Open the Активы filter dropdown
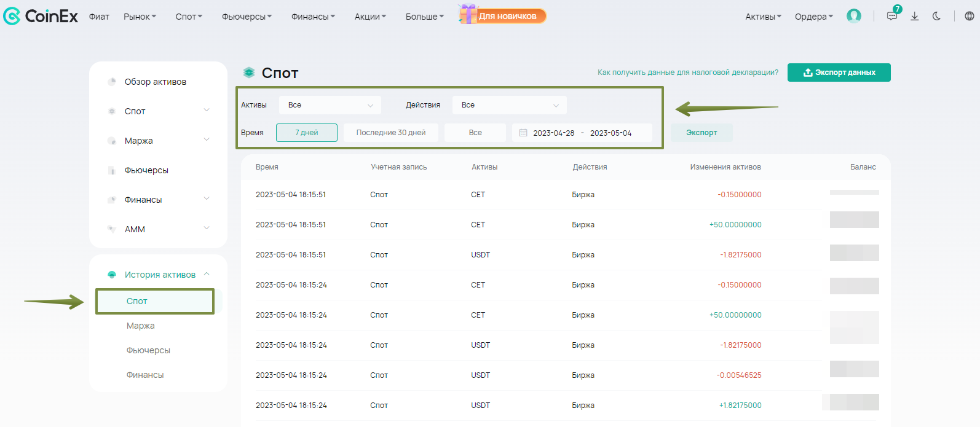The image size is (980, 427). click(330, 105)
